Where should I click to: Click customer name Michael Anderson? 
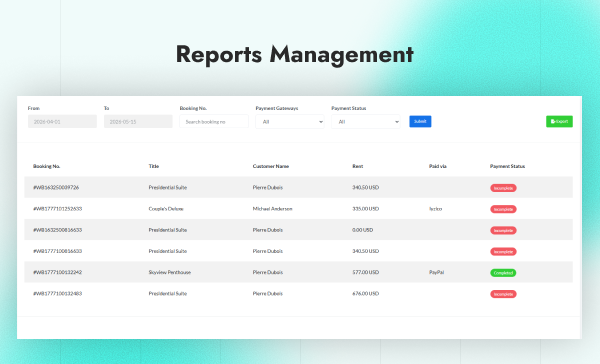click(272, 209)
